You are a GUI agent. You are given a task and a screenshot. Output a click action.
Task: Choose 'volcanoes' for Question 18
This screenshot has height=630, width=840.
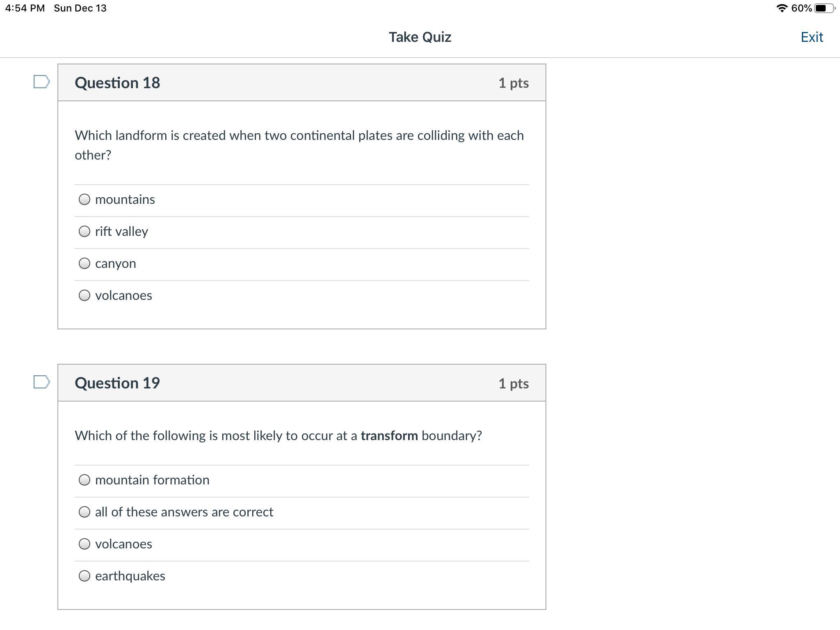pyautogui.click(x=84, y=295)
